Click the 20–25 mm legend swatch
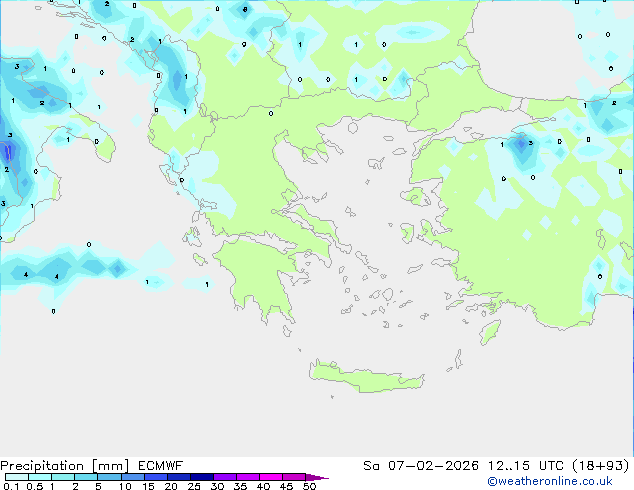This screenshot has height=490, width=634. (179, 477)
